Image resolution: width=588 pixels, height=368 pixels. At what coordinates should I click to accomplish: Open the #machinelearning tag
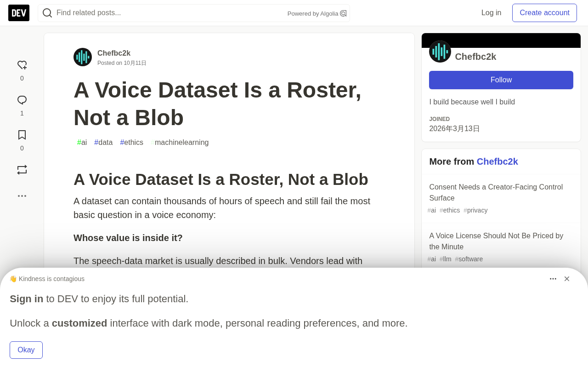point(180,143)
